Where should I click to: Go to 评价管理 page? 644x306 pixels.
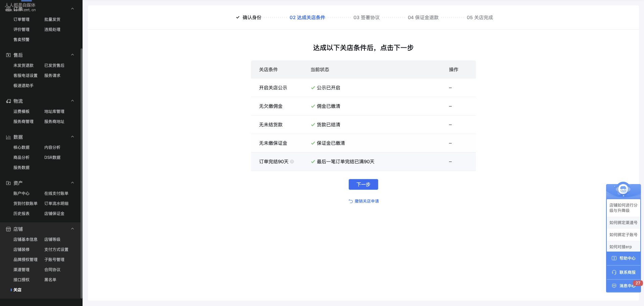point(21,30)
